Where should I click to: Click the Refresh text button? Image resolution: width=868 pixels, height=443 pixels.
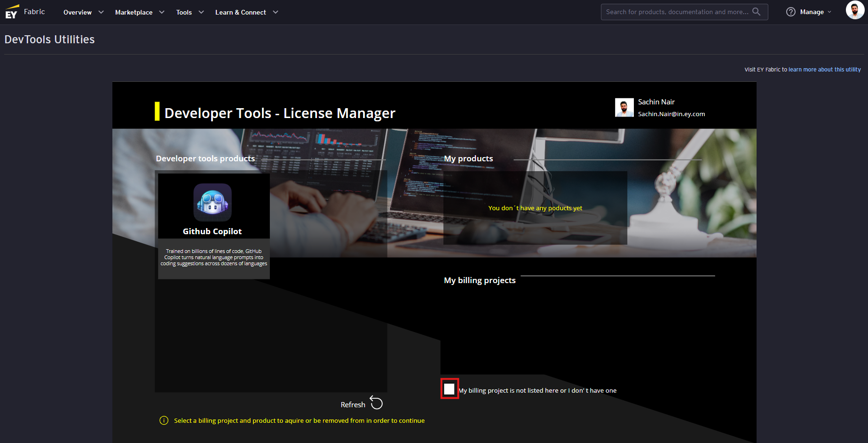(353, 404)
